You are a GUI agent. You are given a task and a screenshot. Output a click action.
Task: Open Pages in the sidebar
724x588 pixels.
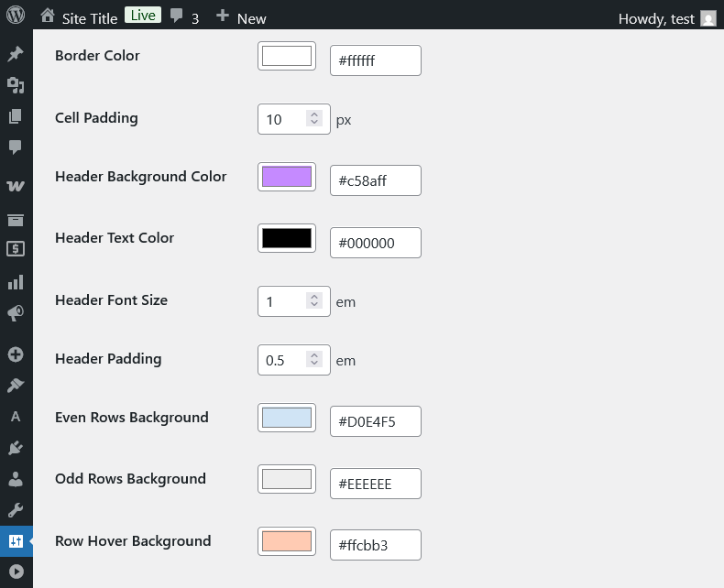pyautogui.click(x=16, y=116)
